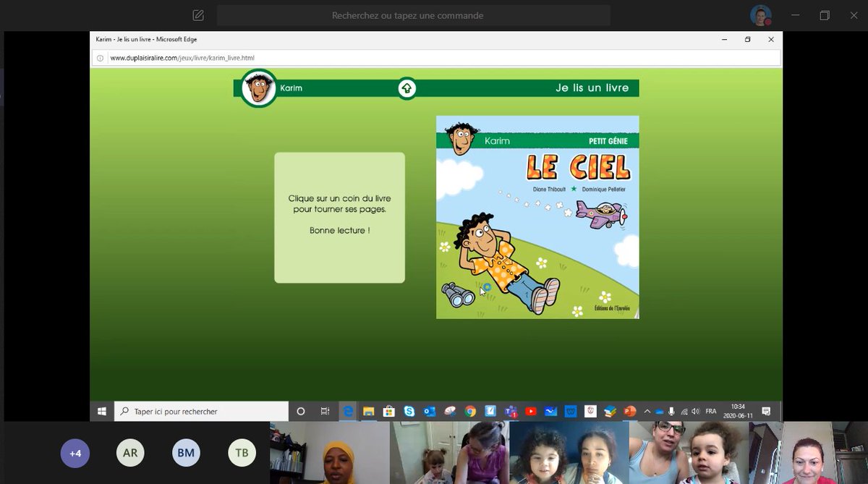
Task: Expand hidden icons with the tray chevron
Action: click(647, 411)
